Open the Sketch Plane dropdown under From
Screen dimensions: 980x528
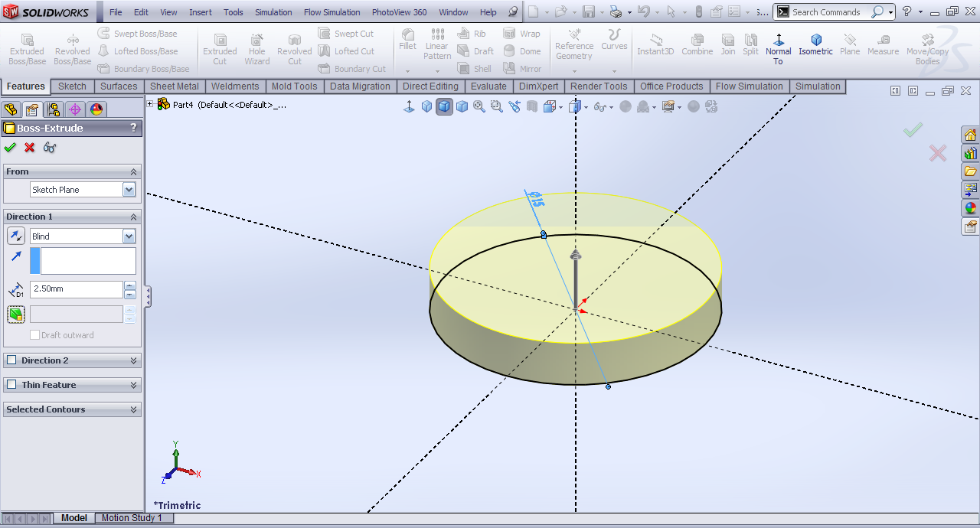click(x=129, y=190)
